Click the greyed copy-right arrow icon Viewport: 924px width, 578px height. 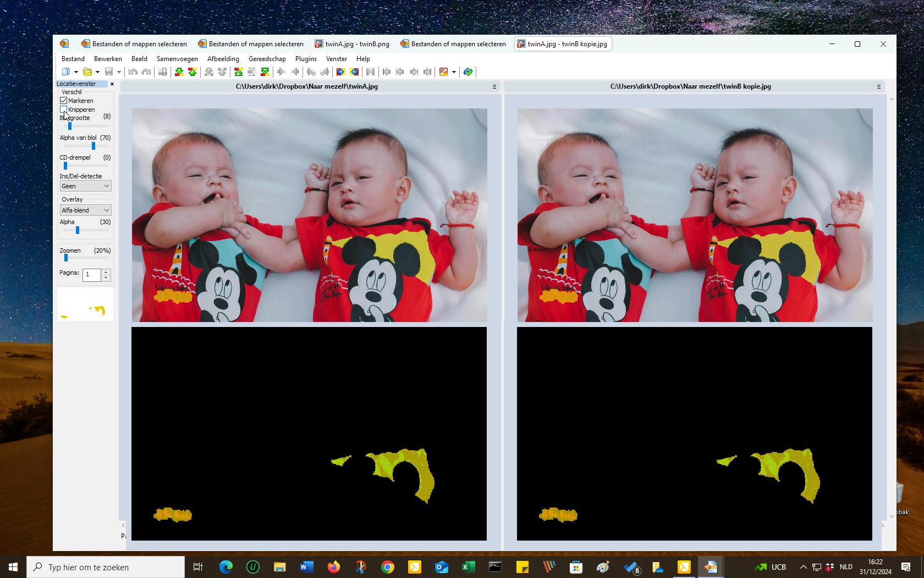click(x=281, y=72)
